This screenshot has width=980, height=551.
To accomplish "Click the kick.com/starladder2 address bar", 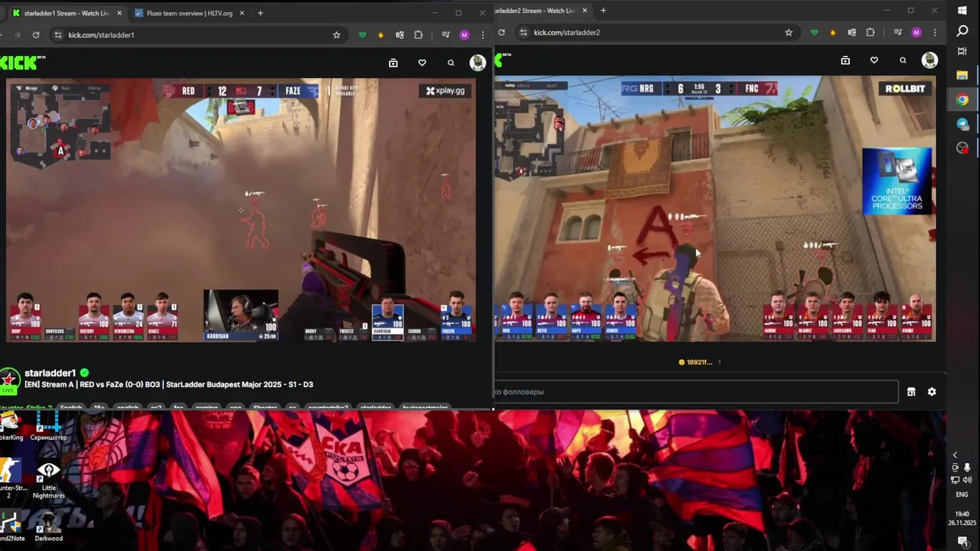I will (x=655, y=32).
